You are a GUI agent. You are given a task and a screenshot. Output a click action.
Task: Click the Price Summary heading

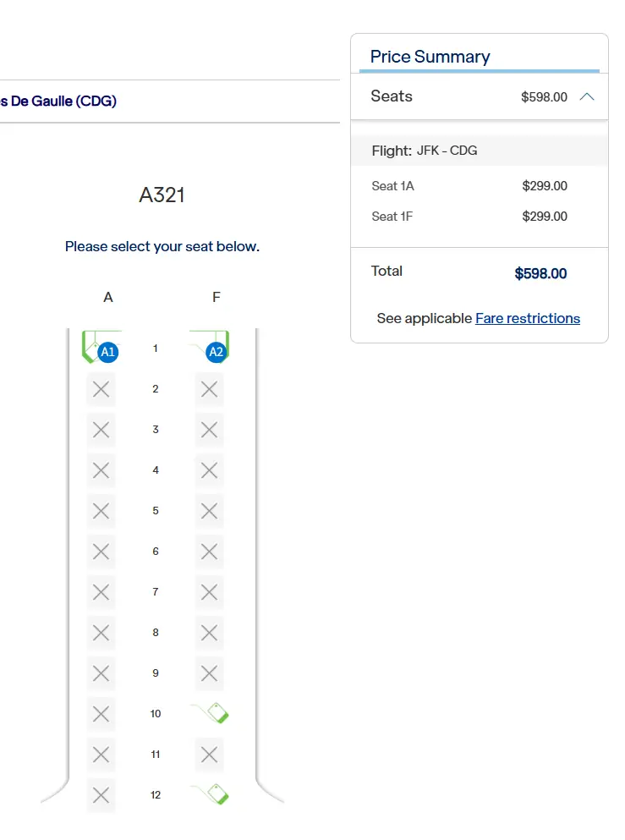[x=430, y=57]
